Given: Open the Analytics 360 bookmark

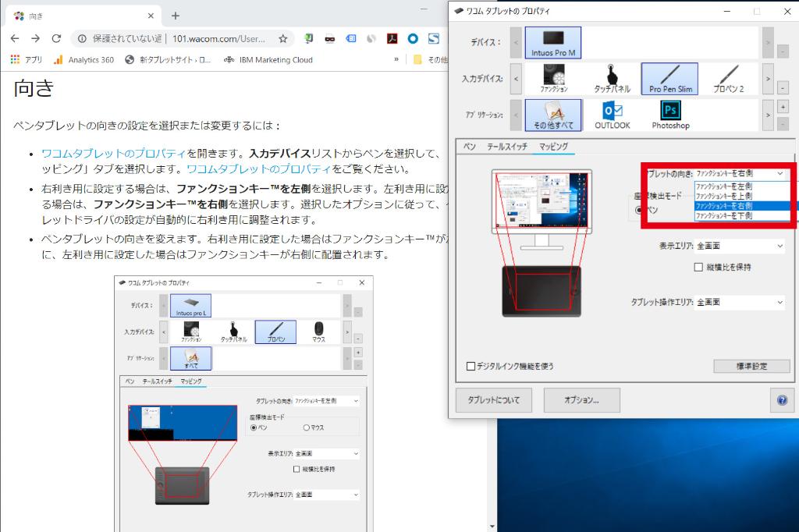Looking at the screenshot, I should pos(84,59).
